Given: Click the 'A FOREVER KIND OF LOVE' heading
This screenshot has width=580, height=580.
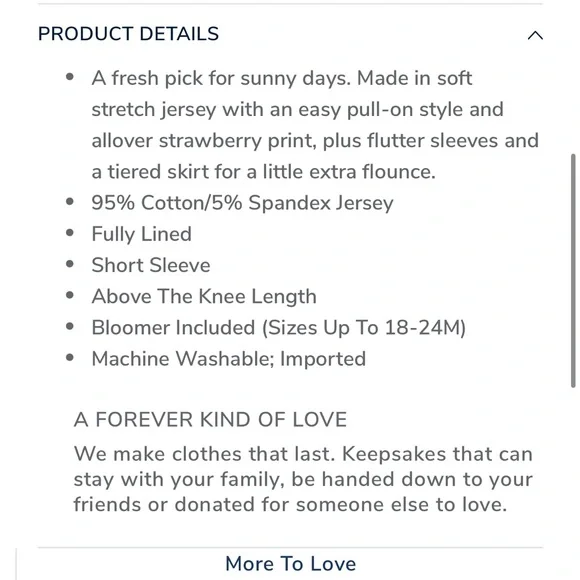Looking at the screenshot, I should pos(210,420).
